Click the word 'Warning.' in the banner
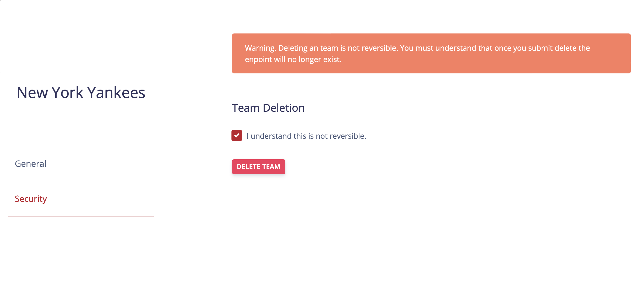644x292 pixels. coord(260,48)
